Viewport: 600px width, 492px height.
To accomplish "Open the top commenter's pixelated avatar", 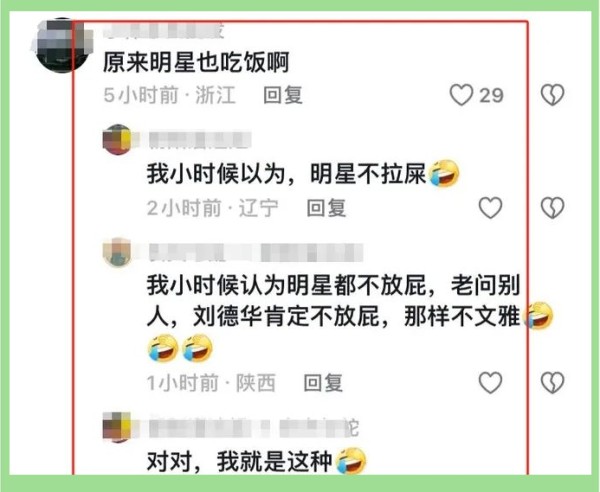I will pyautogui.click(x=62, y=45).
